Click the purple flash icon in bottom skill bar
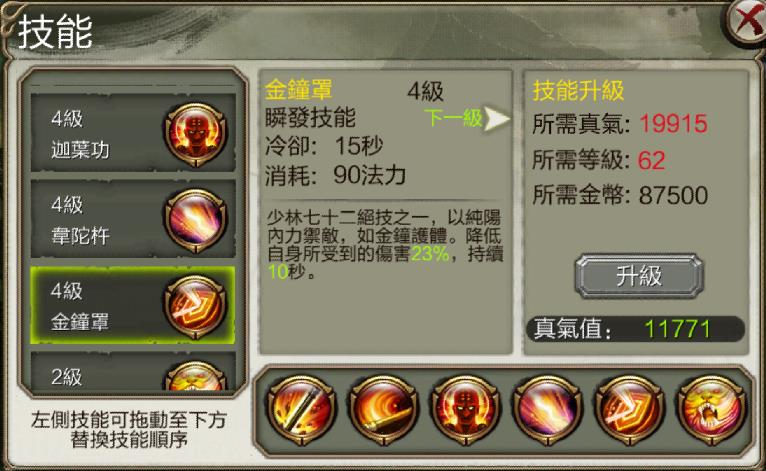Viewport: 766px width, 471px height. click(547, 409)
